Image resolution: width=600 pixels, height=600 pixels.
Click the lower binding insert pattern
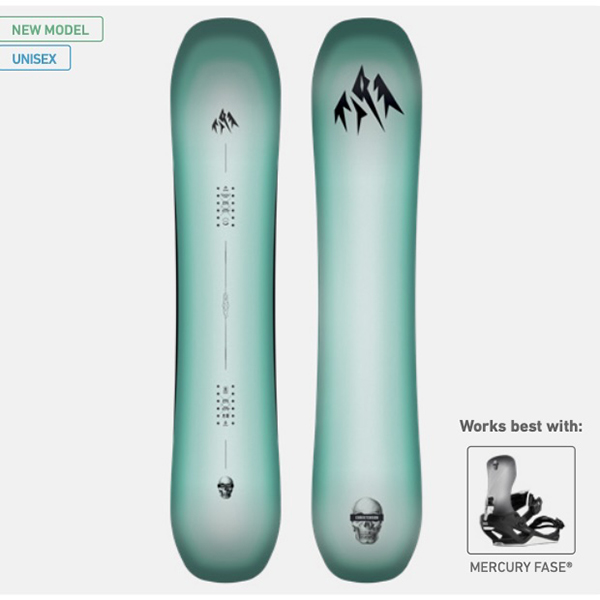pyautogui.click(x=225, y=405)
